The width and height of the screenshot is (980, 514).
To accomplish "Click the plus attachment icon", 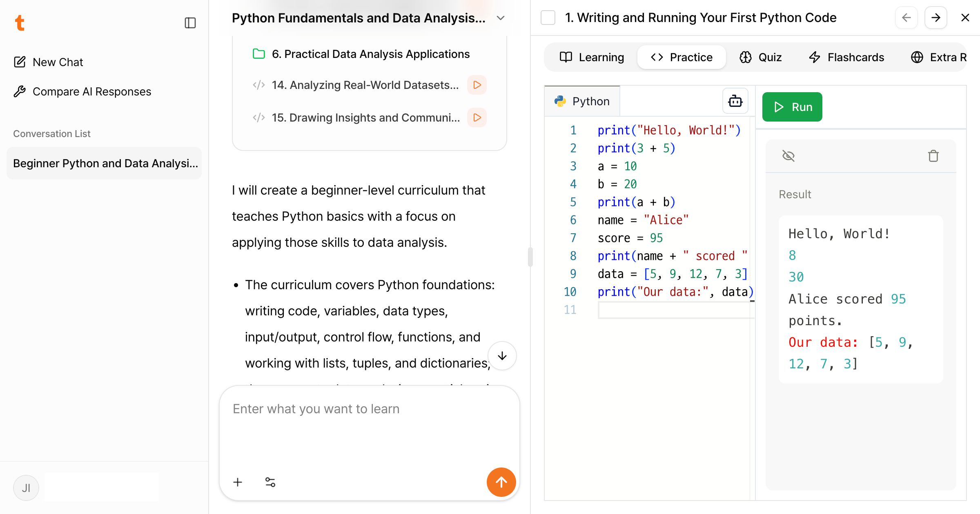I will tap(238, 482).
